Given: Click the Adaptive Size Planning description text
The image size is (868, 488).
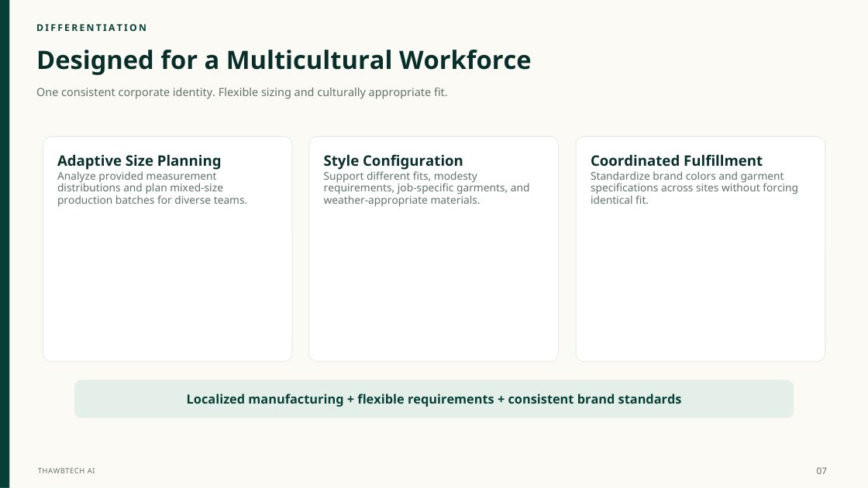Looking at the screenshot, I should (x=152, y=188).
